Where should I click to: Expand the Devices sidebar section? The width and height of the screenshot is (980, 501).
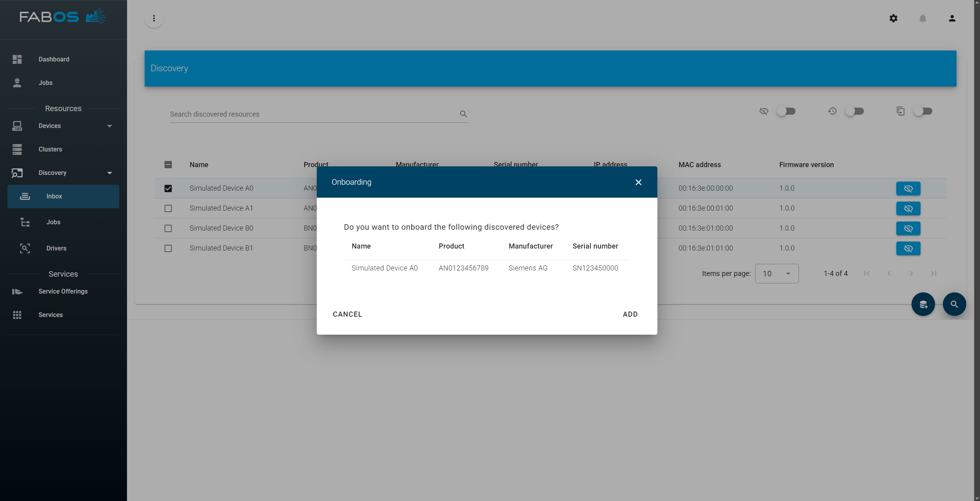(109, 126)
